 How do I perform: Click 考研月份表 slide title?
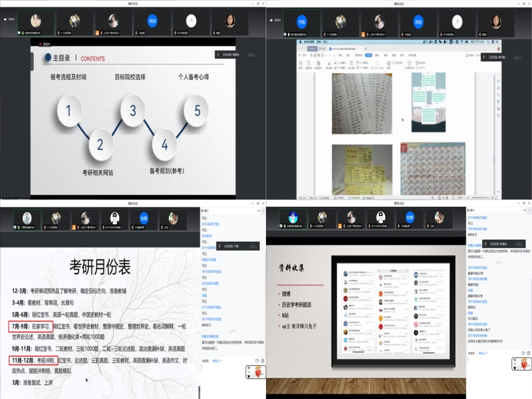coord(100,267)
